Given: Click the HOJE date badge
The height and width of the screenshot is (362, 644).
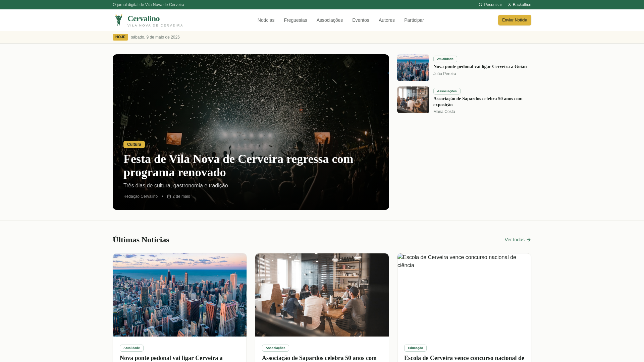Looking at the screenshot, I should [120, 37].
